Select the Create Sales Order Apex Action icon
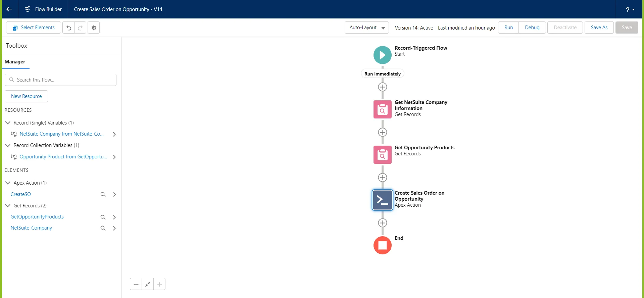This screenshot has height=298, width=644. (x=383, y=200)
